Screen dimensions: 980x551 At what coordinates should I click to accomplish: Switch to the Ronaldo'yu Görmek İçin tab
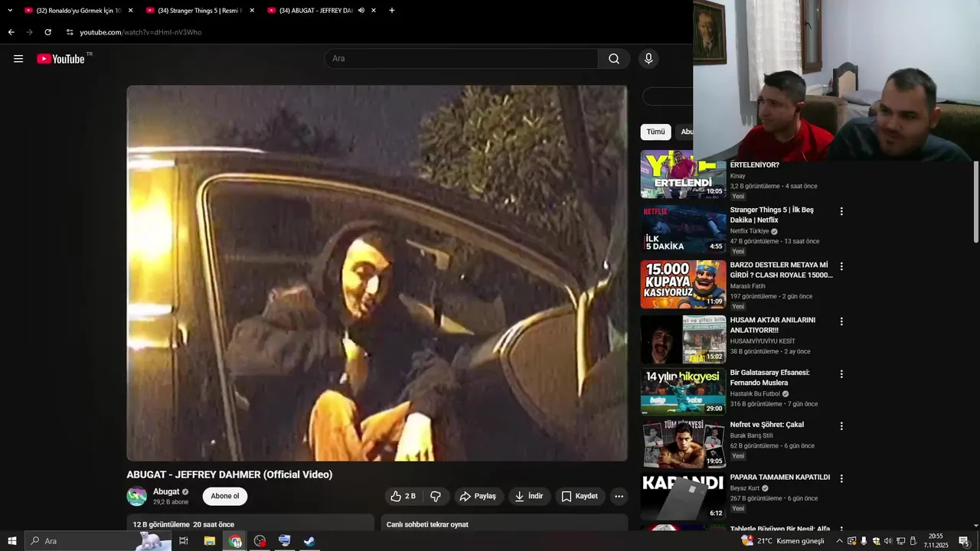[79, 11]
